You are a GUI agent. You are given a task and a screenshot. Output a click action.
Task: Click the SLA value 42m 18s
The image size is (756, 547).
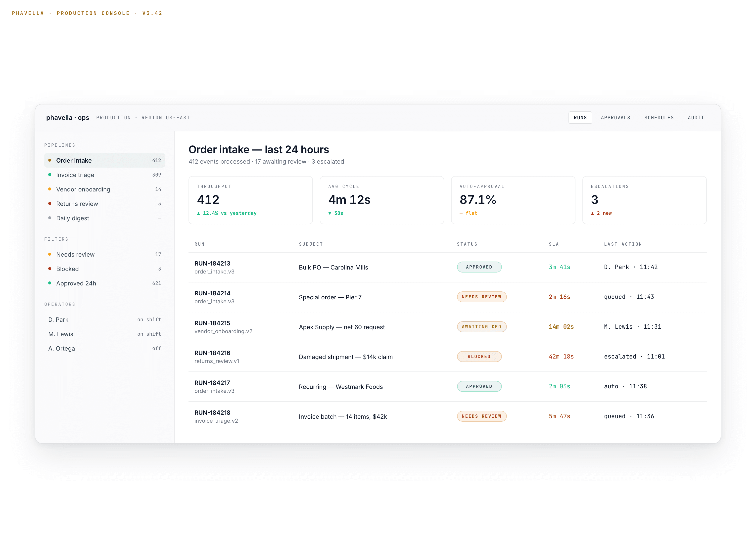(561, 356)
